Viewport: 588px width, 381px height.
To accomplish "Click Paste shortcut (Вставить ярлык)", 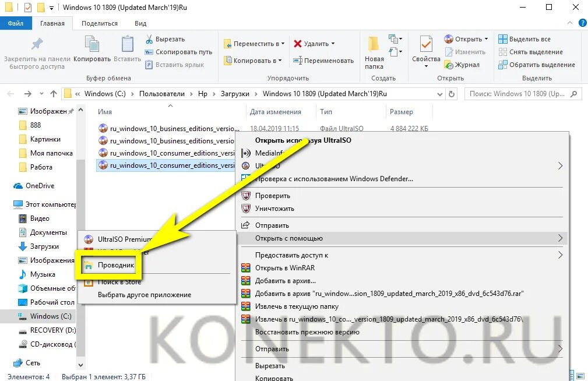I will (175, 65).
